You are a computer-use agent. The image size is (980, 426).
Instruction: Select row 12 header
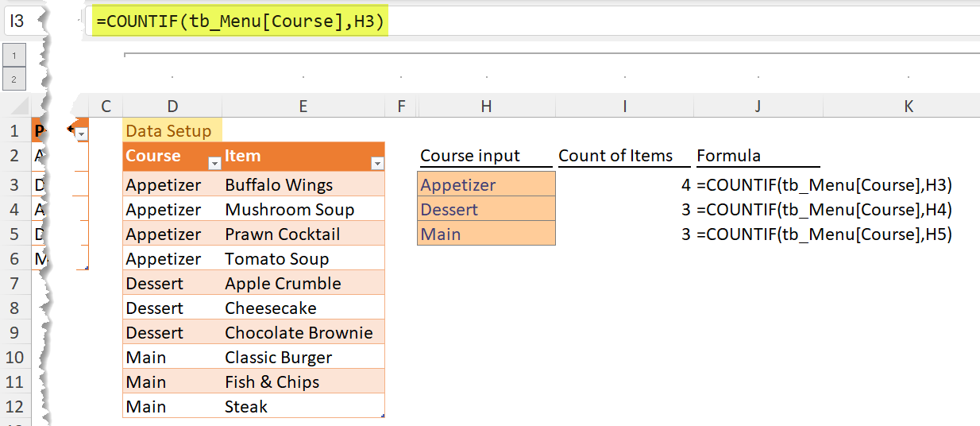click(16, 407)
